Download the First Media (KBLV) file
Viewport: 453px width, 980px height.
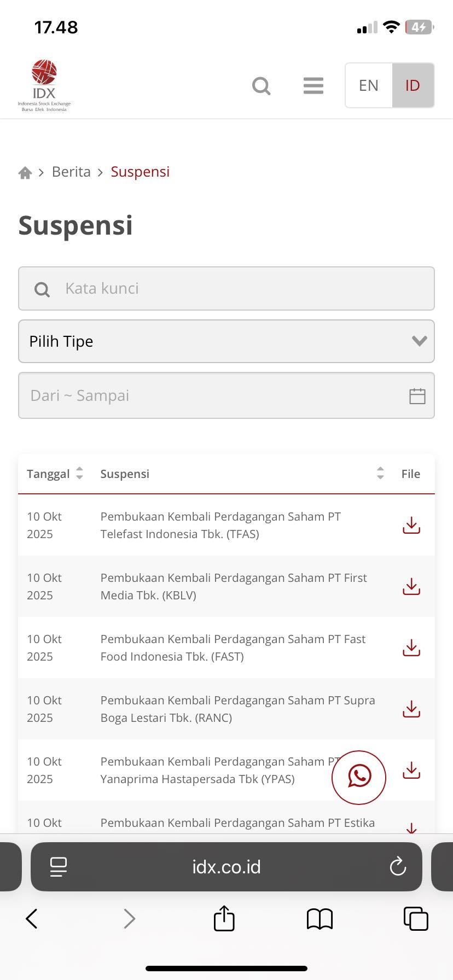pyautogui.click(x=411, y=586)
